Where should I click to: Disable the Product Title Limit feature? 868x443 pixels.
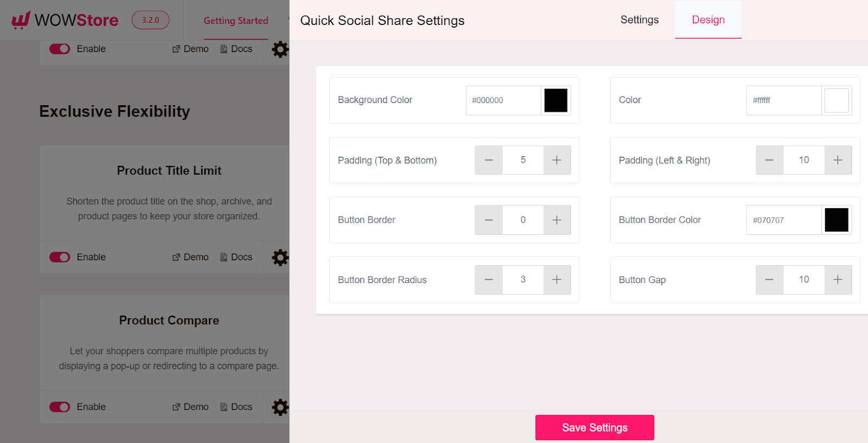(60, 257)
